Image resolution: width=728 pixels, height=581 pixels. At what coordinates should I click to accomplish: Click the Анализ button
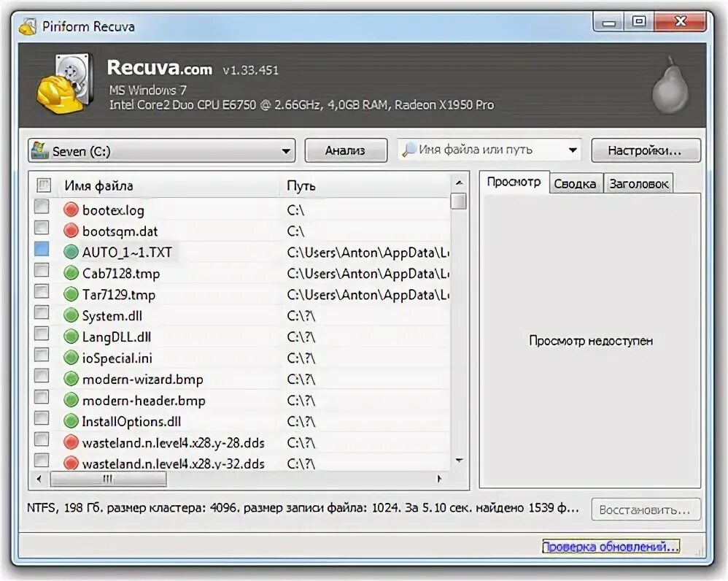tap(346, 150)
